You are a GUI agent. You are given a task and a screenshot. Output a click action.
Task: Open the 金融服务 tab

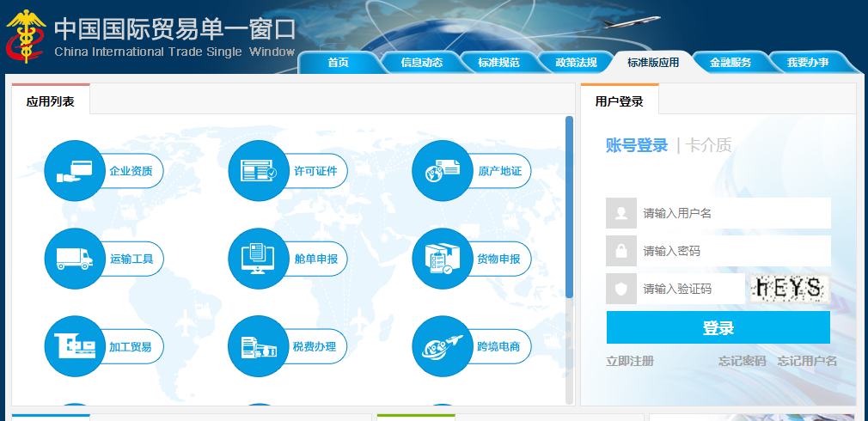730,63
